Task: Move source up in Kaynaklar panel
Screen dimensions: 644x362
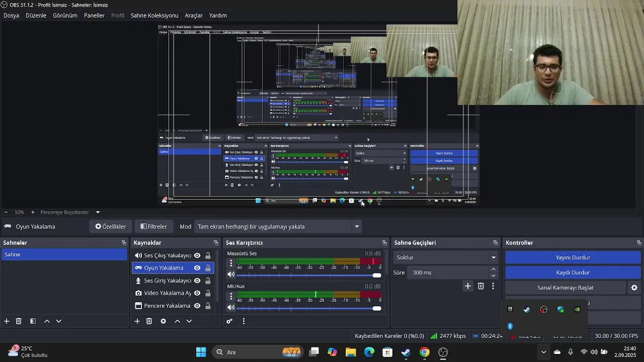Action: coord(177,321)
